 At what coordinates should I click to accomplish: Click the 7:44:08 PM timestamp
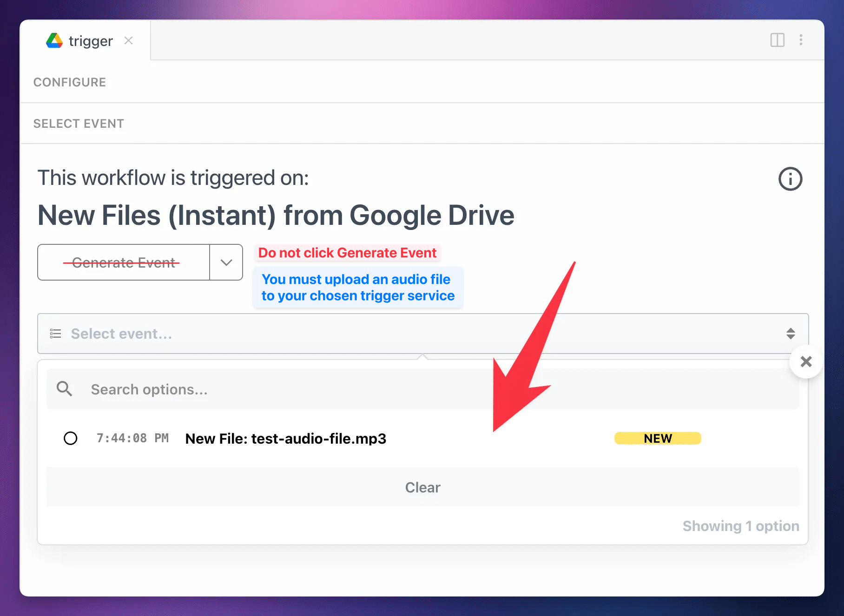(x=132, y=438)
